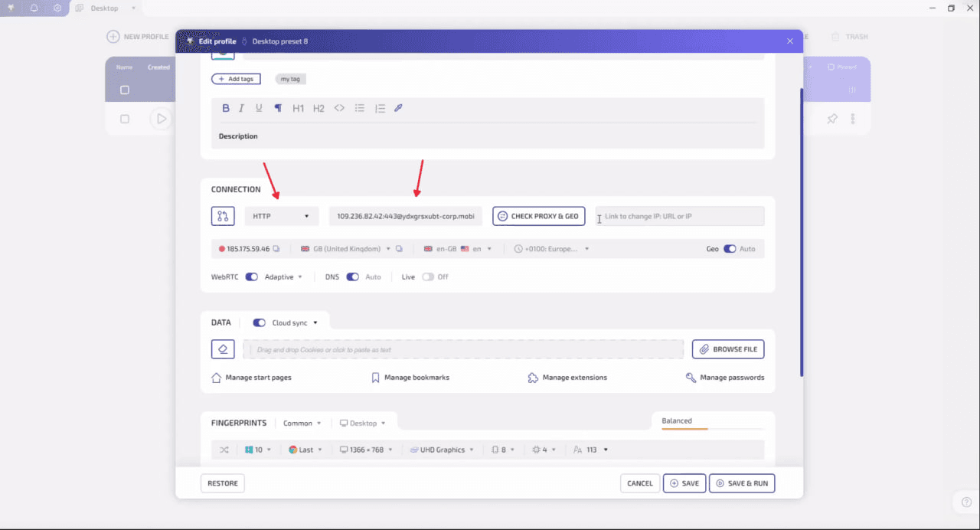Image resolution: width=980 pixels, height=530 pixels.
Task: Enable the Live switch
Action: point(428,276)
